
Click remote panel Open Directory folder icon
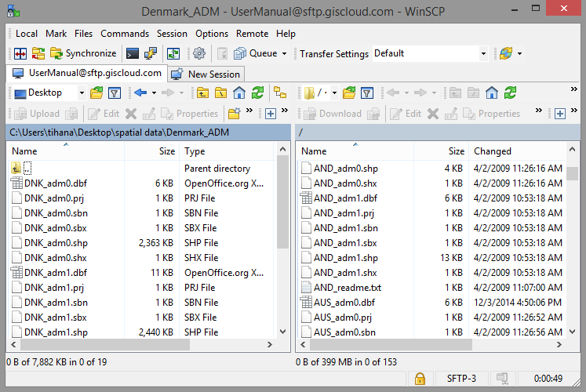pyautogui.click(x=349, y=93)
